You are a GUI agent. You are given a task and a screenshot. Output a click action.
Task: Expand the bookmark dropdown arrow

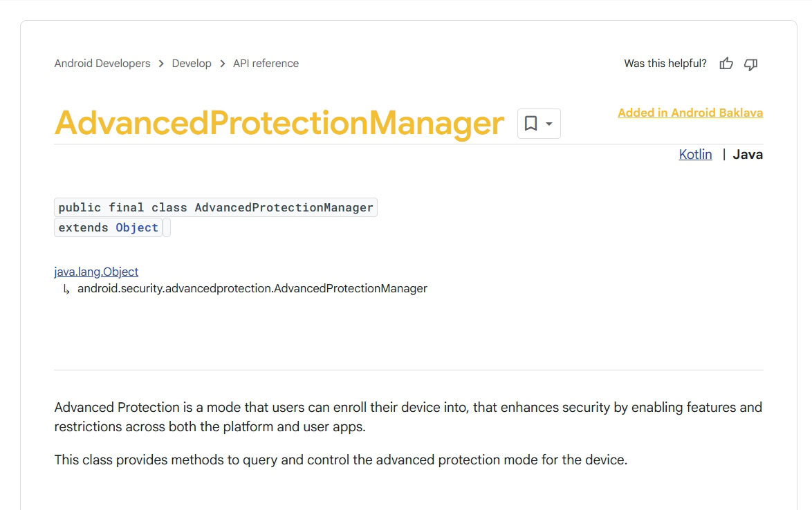(549, 124)
